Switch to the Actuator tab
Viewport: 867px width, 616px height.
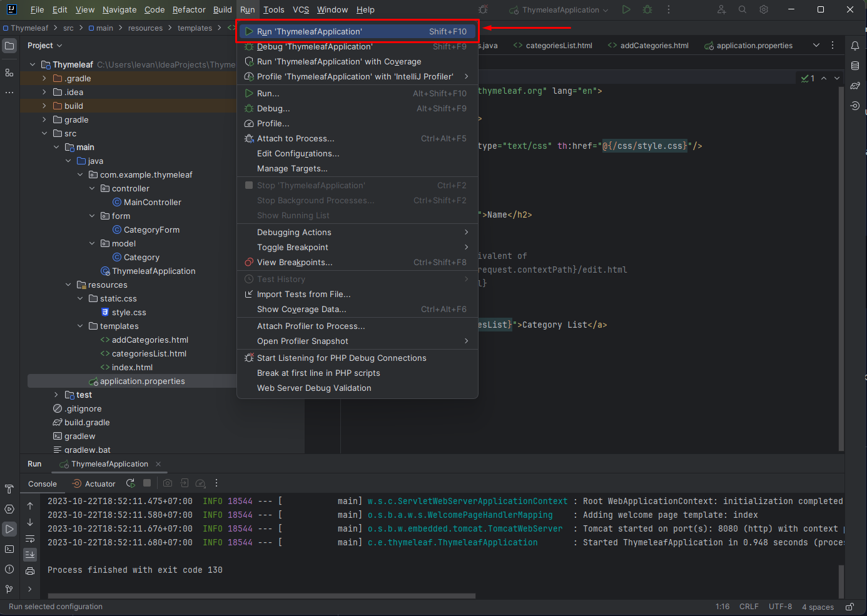coord(94,484)
